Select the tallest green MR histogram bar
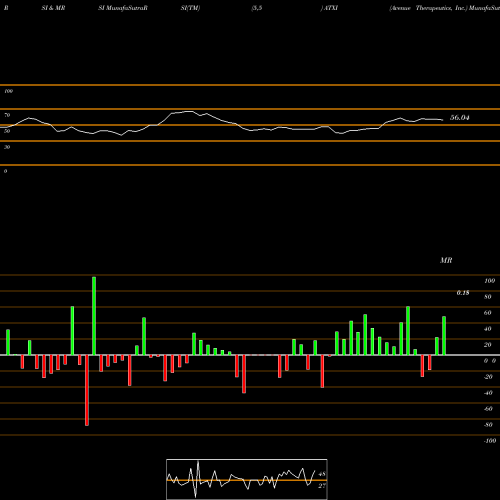Screen dimensions: 500x500 pos(94,316)
